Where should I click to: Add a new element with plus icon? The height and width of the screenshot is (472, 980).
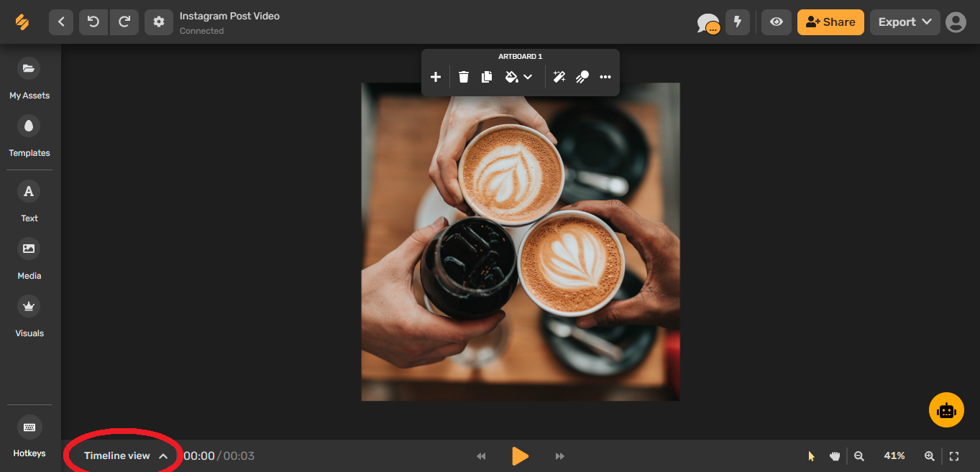[436, 77]
